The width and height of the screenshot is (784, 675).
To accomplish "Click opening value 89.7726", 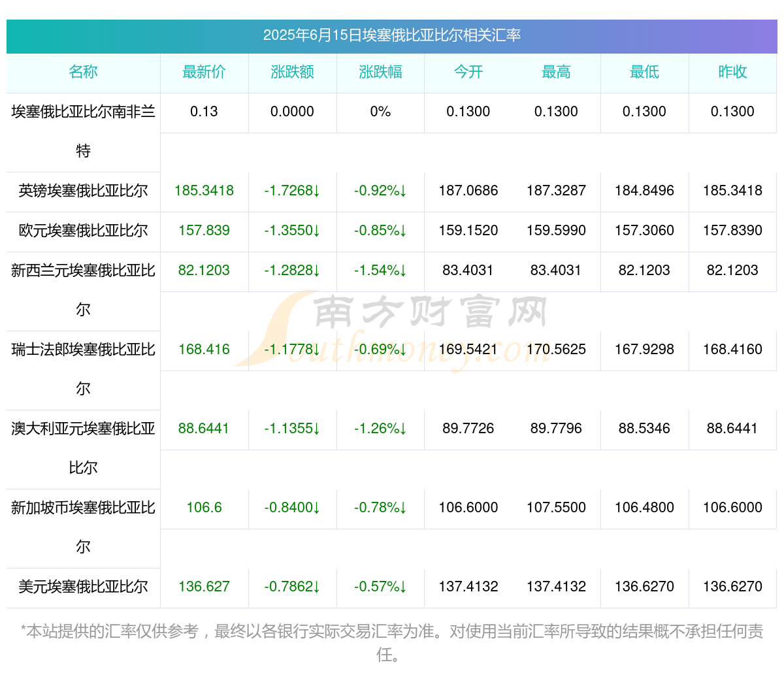I will click(468, 429).
